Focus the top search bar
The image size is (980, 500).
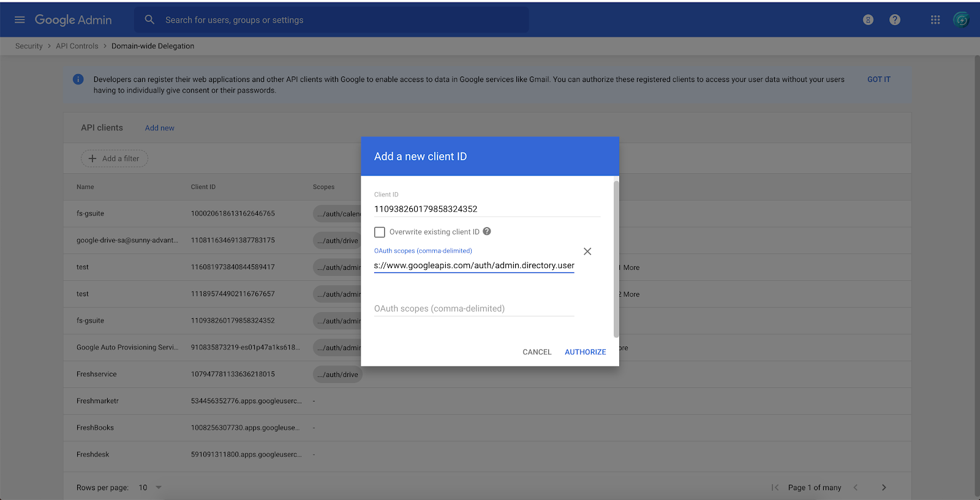coord(331,20)
